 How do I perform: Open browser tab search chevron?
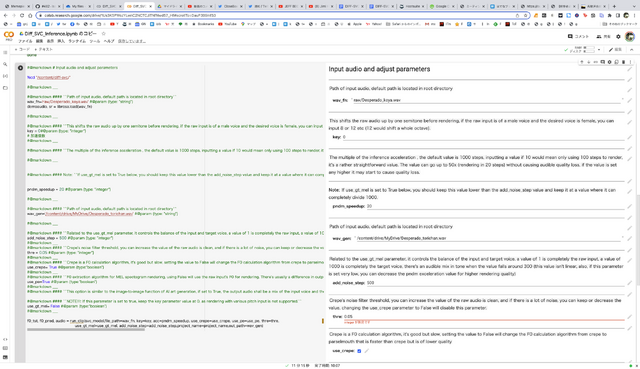tap(634, 7)
